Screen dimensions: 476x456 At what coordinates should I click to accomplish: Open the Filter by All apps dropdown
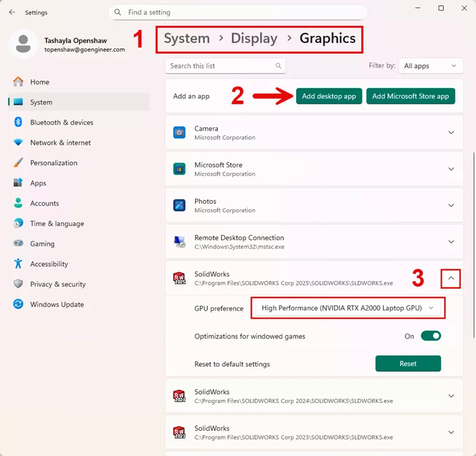[x=430, y=66]
